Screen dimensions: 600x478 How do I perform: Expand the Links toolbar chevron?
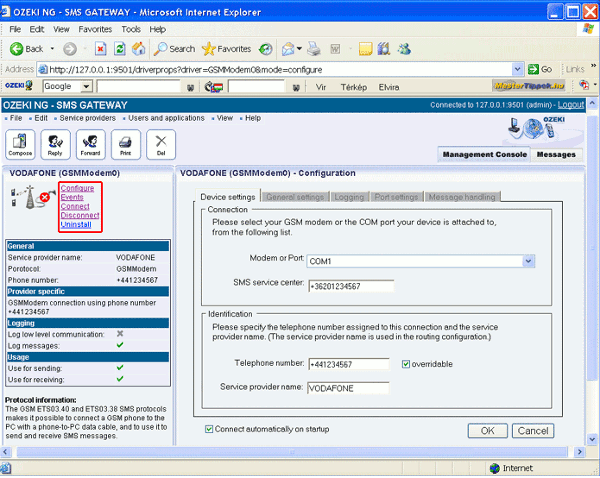(x=593, y=65)
